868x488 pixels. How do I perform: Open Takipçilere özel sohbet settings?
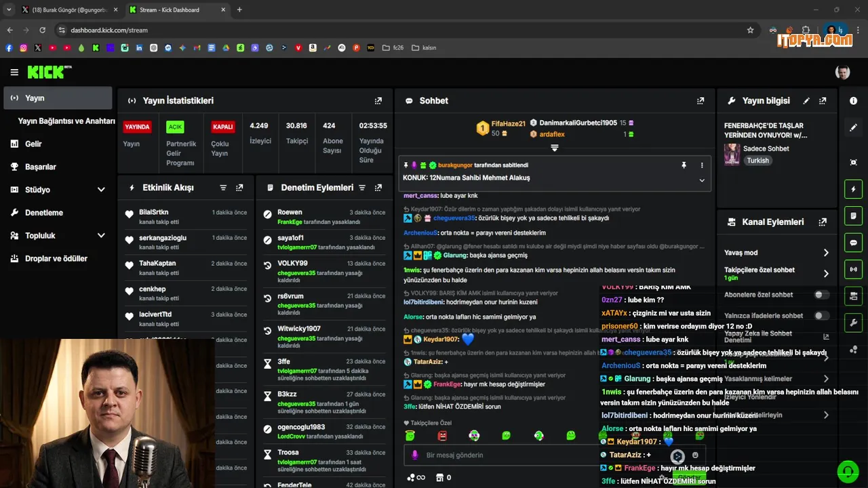point(776,273)
